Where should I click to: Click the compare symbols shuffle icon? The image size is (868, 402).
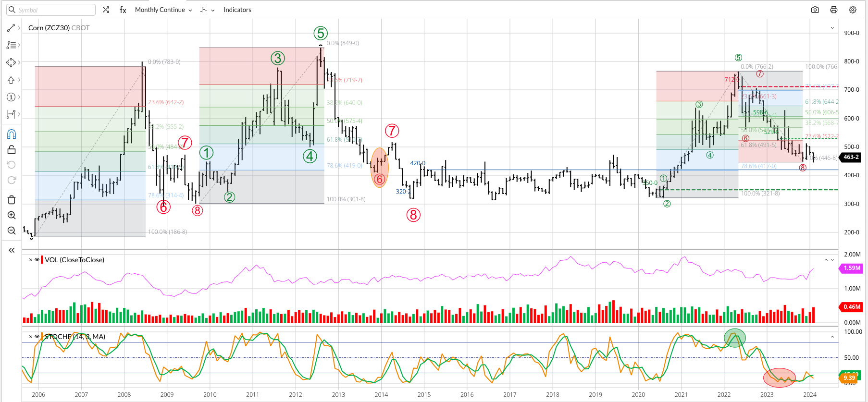[106, 10]
